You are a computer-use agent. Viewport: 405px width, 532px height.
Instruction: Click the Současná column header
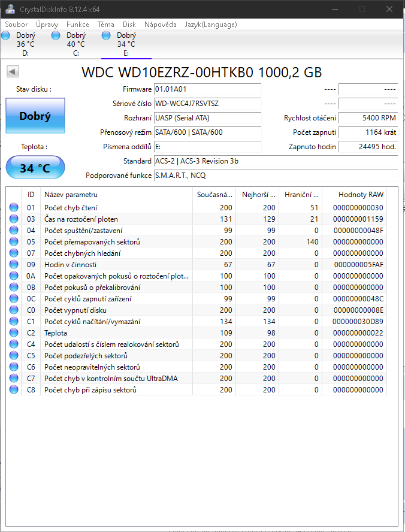[x=214, y=195]
